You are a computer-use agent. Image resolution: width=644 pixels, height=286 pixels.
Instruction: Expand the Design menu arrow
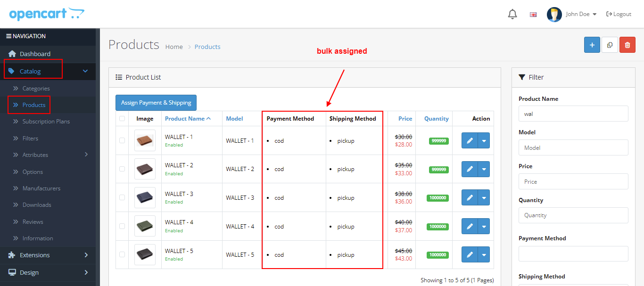pos(86,272)
